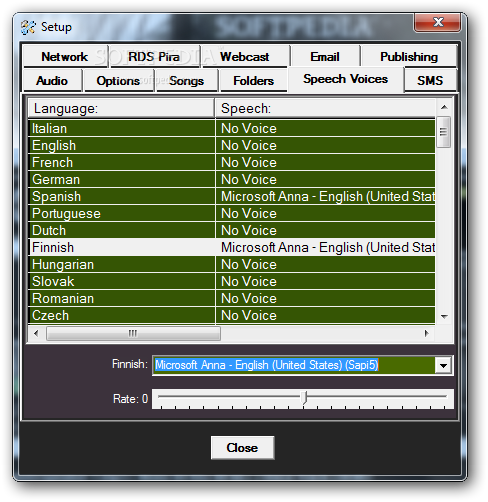Click the Speech column header
The height and width of the screenshot is (502, 488).
click(x=325, y=108)
